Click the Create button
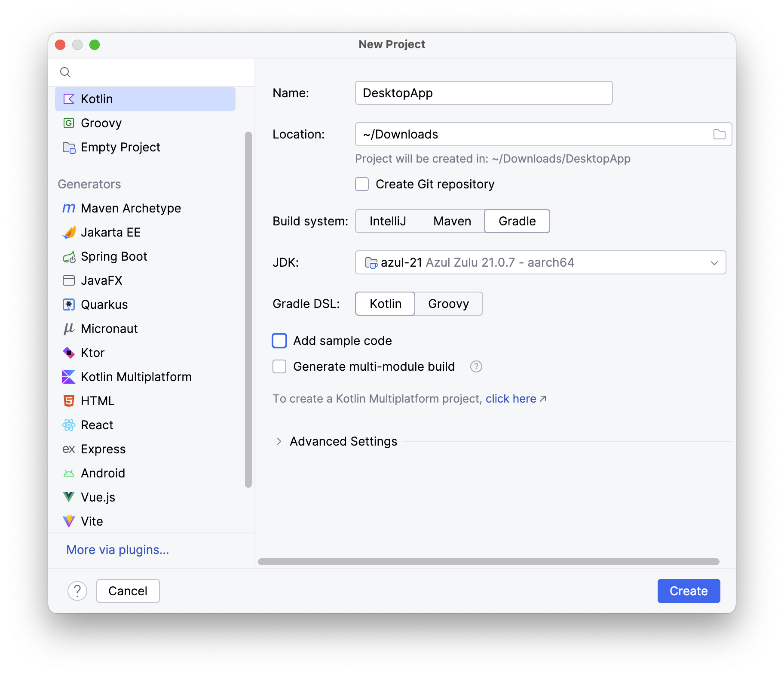Image resolution: width=784 pixels, height=677 pixels. [x=689, y=591]
